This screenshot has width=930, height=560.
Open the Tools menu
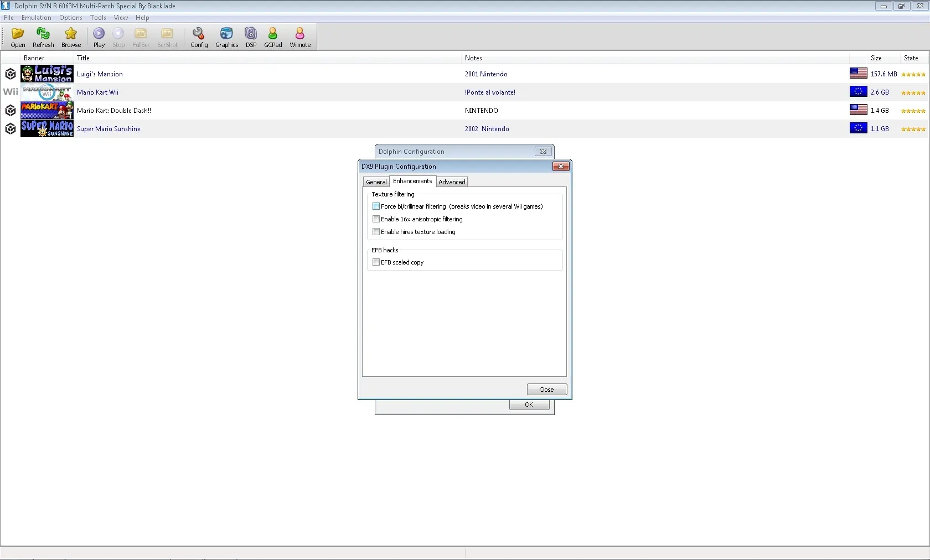[98, 18]
